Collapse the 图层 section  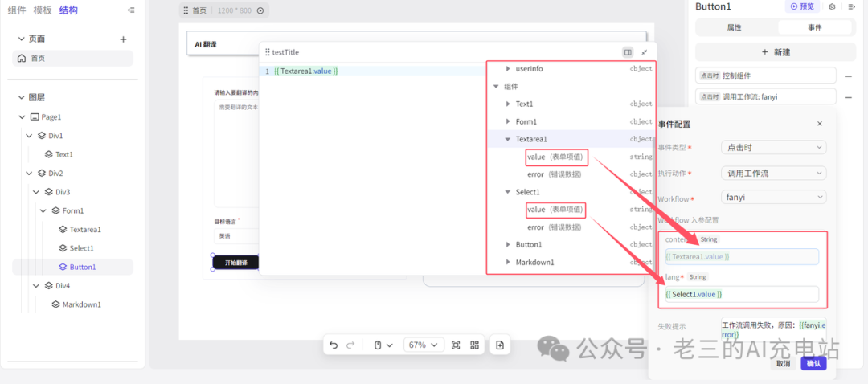click(x=21, y=97)
